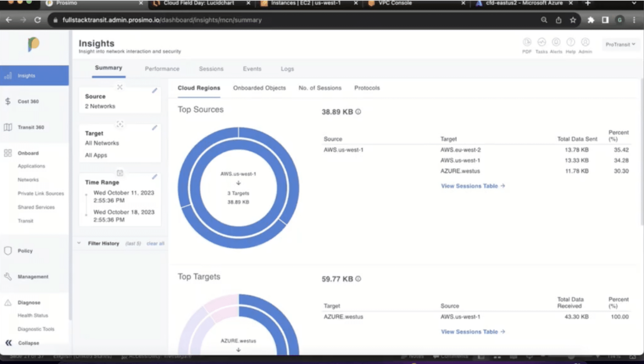Expand the ProTransit account dropdown
This screenshot has width=644, height=364.
point(620,44)
